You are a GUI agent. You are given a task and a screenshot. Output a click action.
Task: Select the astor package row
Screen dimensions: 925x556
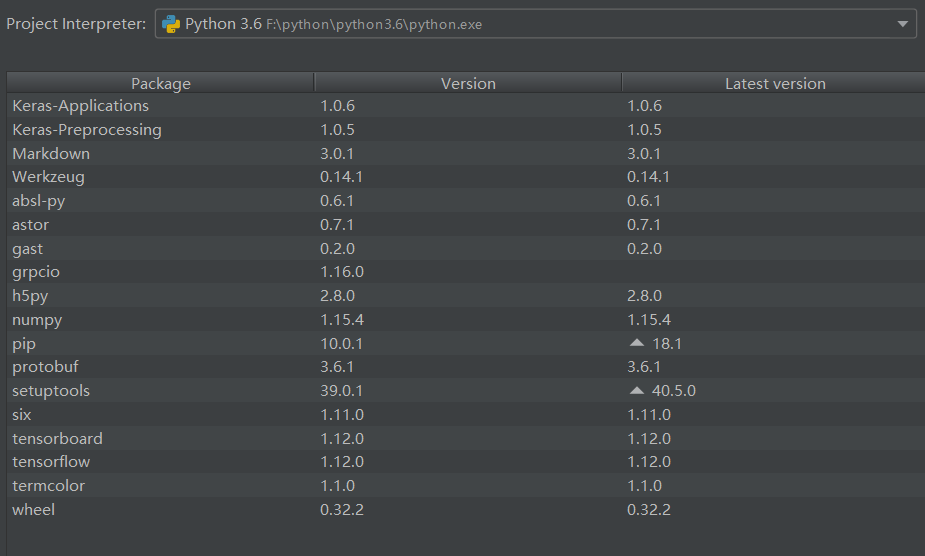tap(466, 224)
